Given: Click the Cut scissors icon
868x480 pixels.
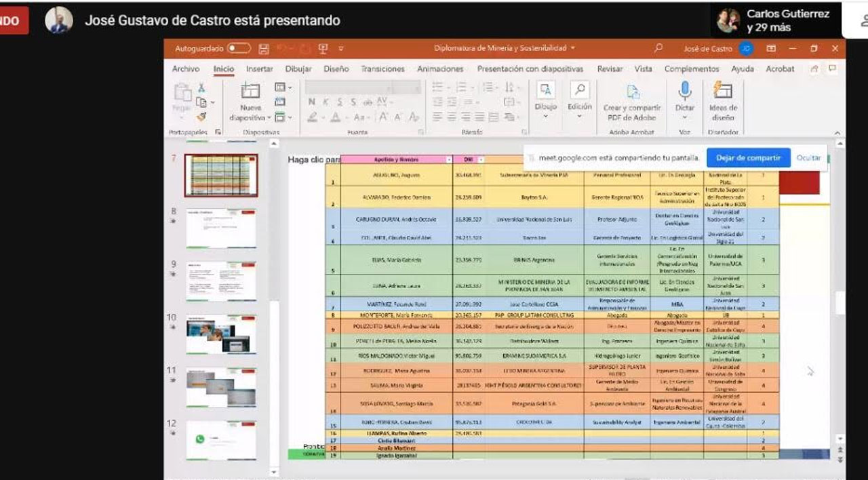Looking at the screenshot, I should coord(201,87).
